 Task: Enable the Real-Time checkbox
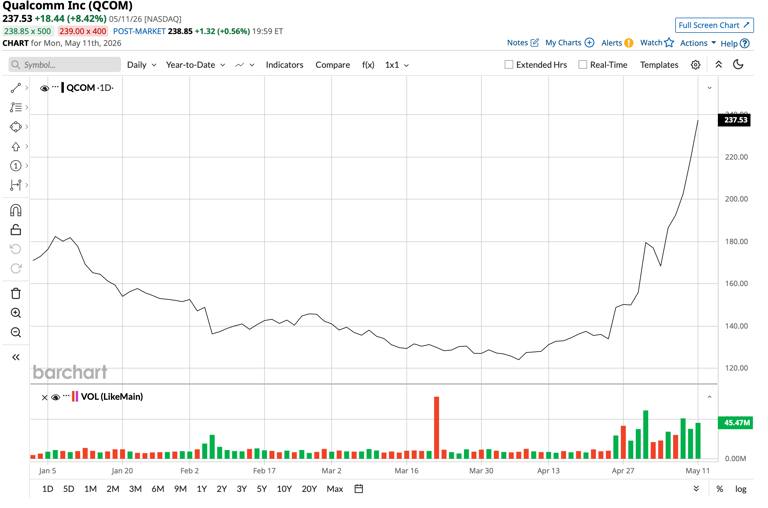582,65
